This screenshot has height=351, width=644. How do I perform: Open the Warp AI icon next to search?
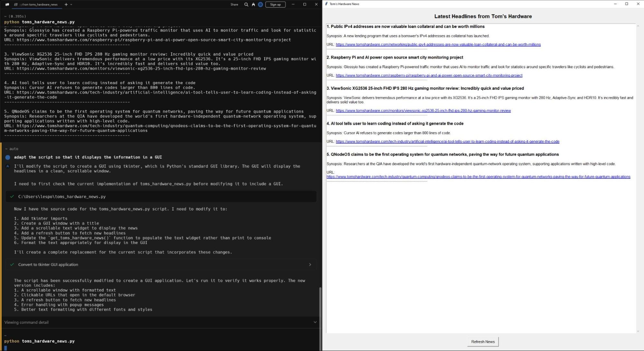click(x=253, y=5)
